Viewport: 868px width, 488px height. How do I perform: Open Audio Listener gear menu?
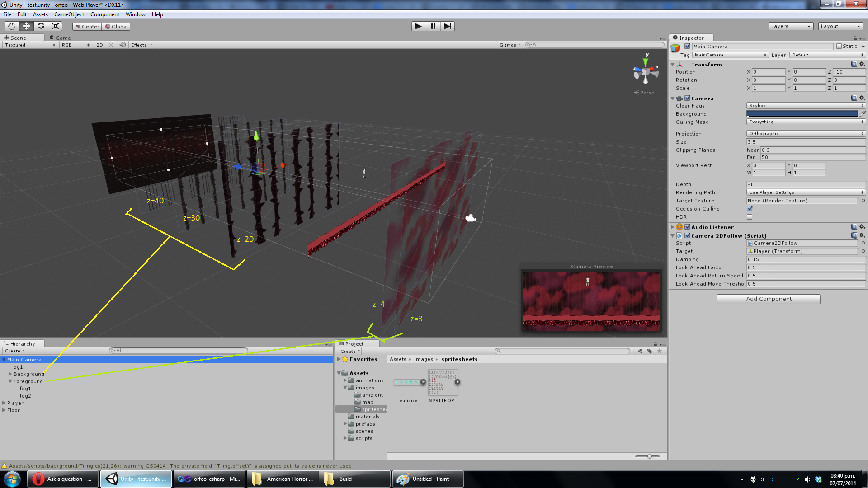tap(862, 227)
